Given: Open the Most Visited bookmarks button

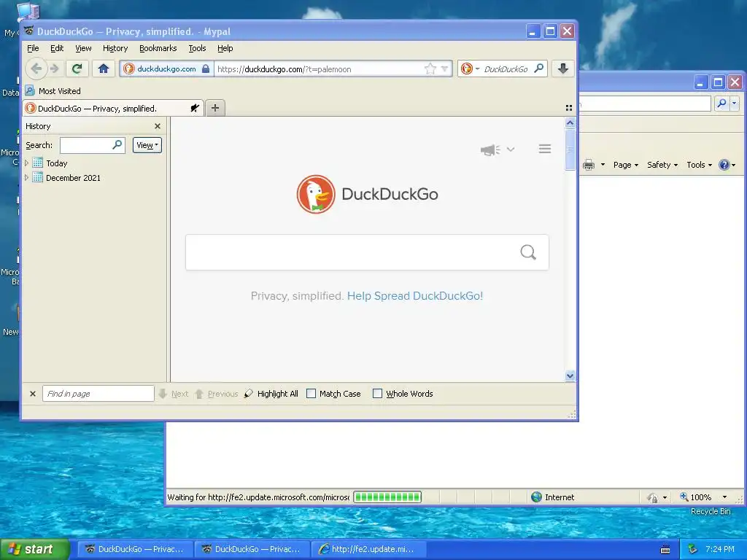Looking at the screenshot, I should tap(53, 90).
